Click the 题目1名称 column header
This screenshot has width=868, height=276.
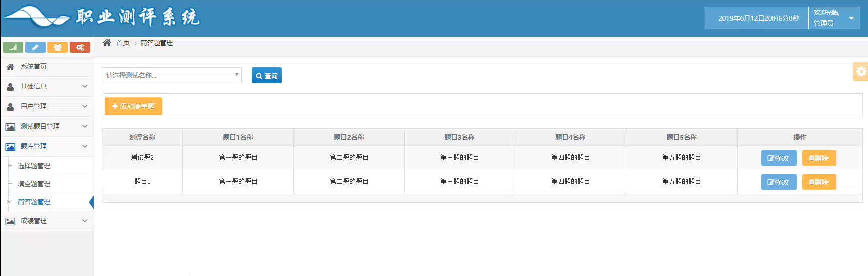pos(238,137)
